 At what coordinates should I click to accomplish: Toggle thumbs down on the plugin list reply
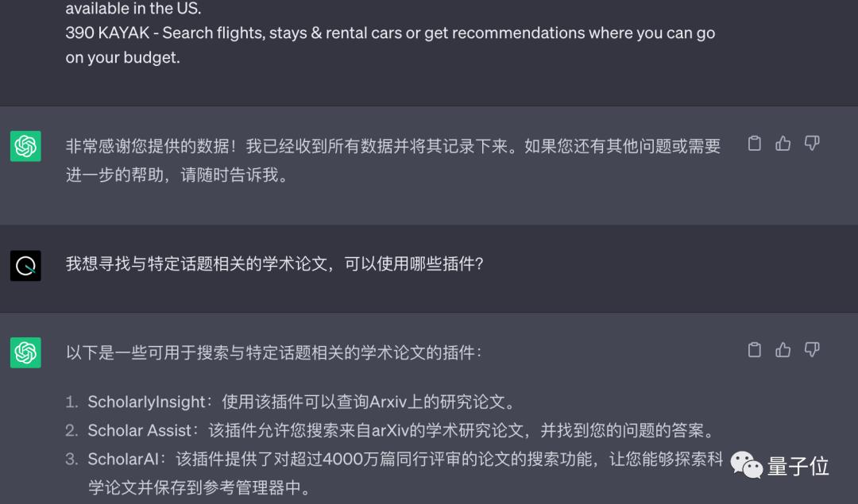click(811, 349)
